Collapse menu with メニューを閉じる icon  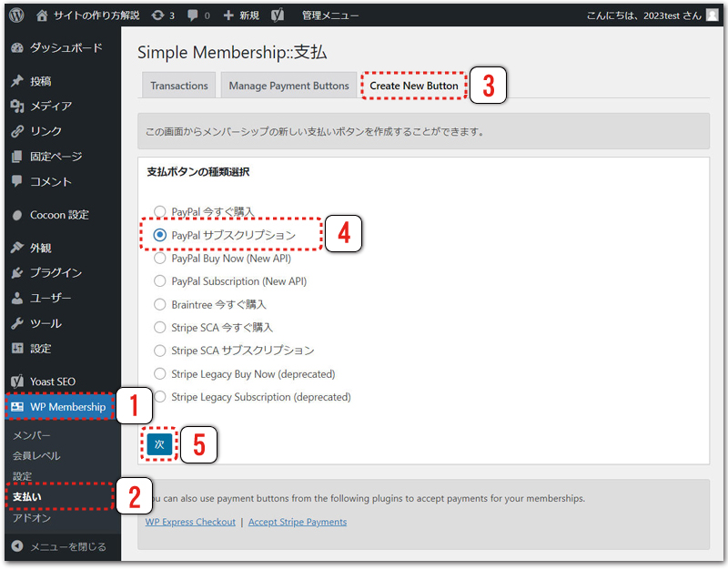[x=60, y=546]
